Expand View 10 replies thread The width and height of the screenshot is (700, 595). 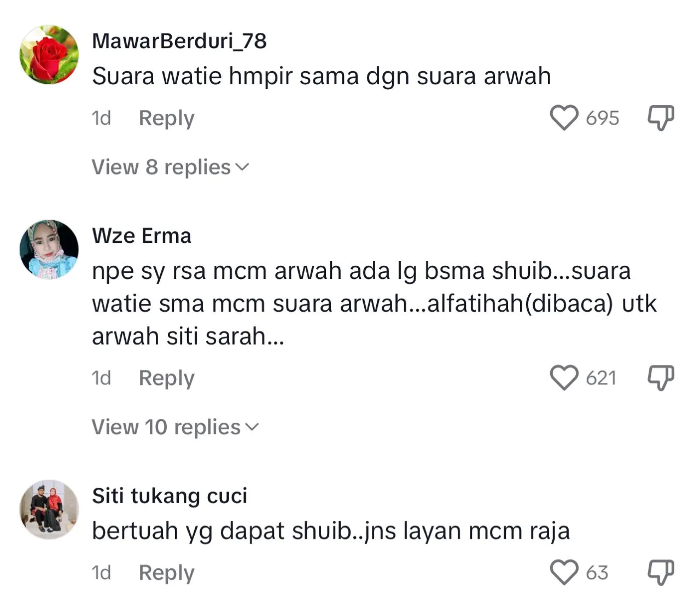point(175,427)
